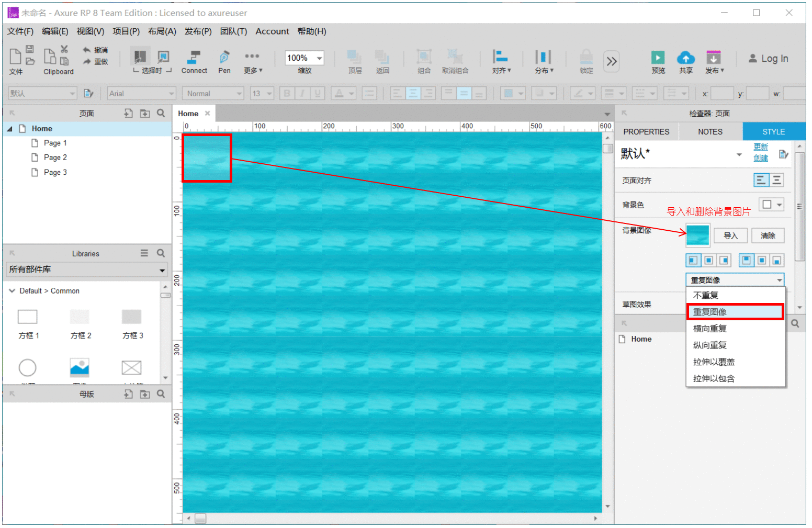
Task: Collapse the Default > Common section
Action: 12,291
